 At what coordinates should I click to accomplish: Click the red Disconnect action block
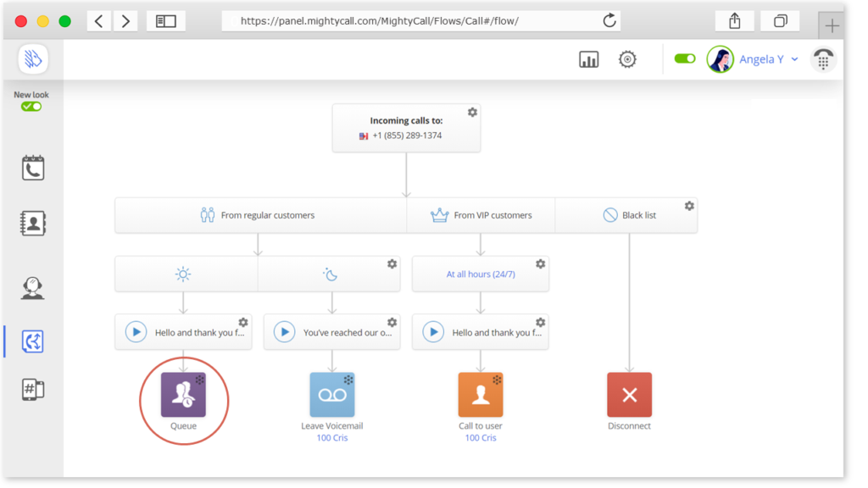click(x=630, y=395)
